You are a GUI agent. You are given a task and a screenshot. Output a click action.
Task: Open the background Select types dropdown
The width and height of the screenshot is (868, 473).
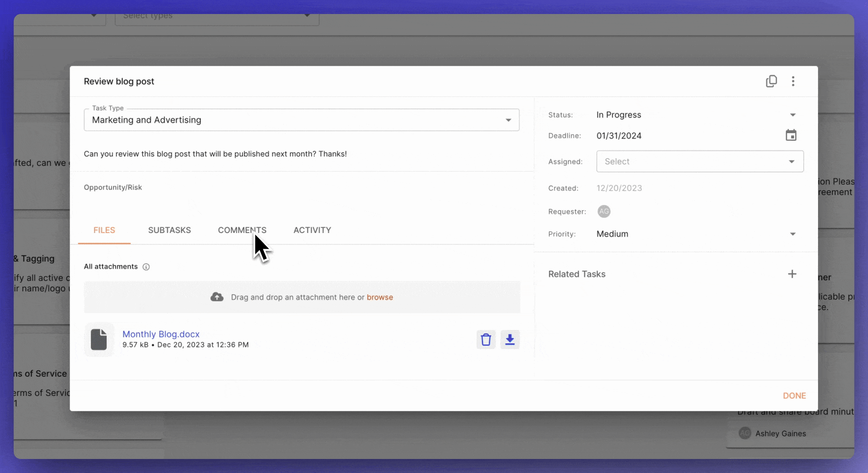pyautogui.click(x=217, y=18)
